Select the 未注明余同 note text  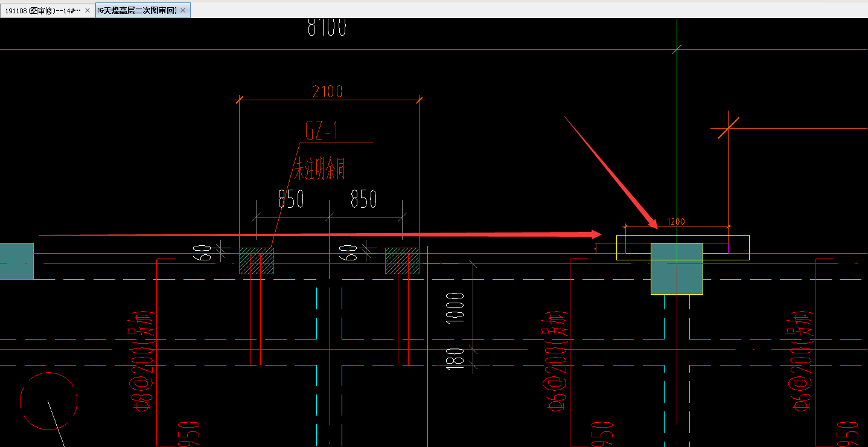tap(319, 169)
